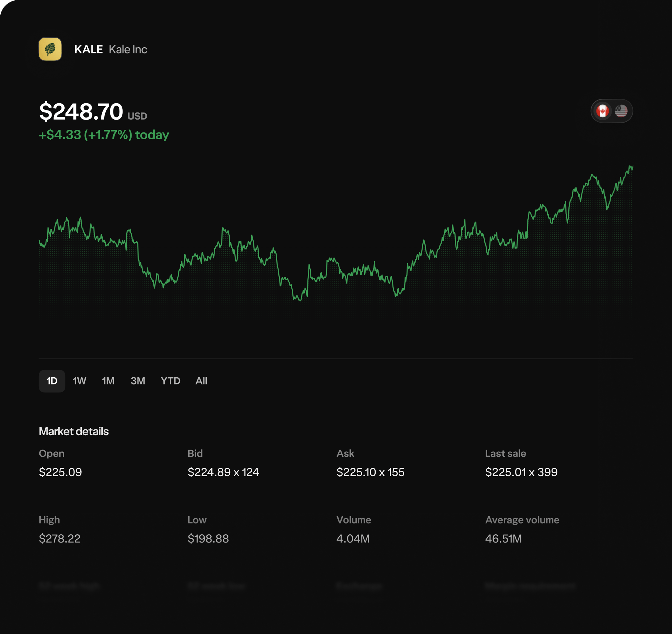
Task: Click the Ask value $225.10 x 155
Action: point(370,472)
